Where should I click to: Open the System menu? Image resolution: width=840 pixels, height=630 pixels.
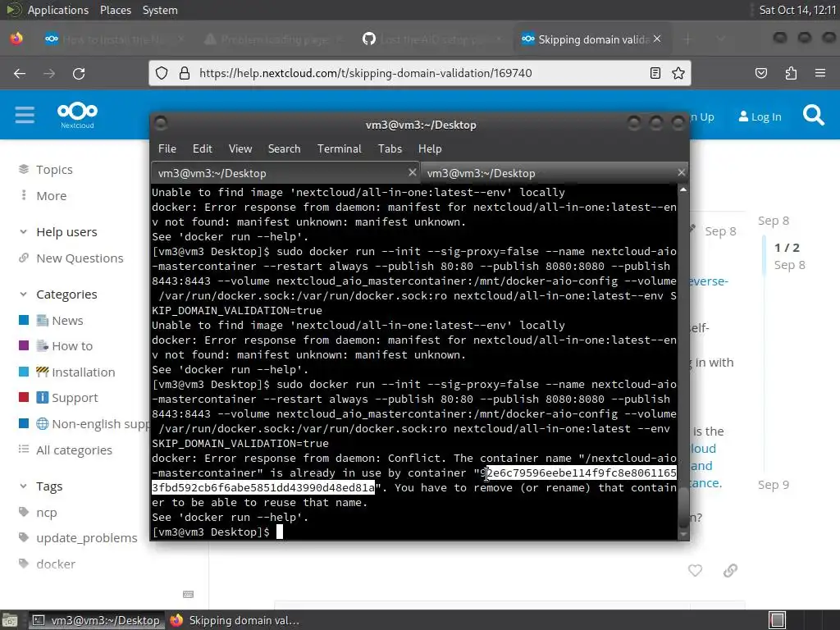(160, 10)
